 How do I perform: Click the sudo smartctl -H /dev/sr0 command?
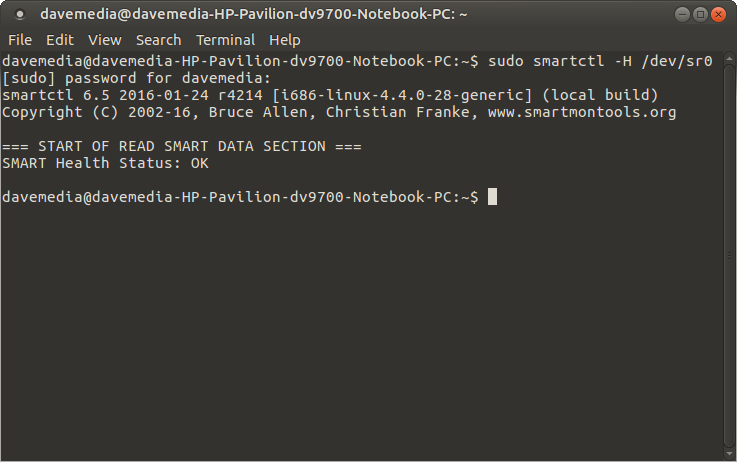[600, 61]
